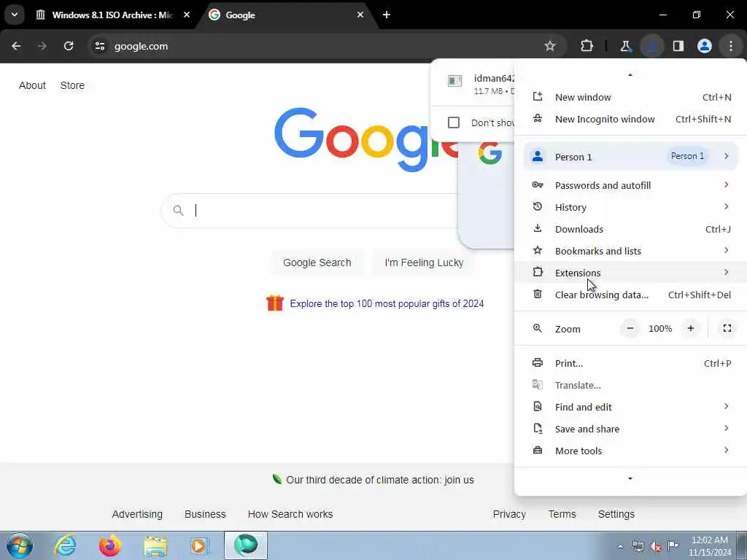
Task: Open Windows Explorer folder taskbar icon
Action: point(155,547)
